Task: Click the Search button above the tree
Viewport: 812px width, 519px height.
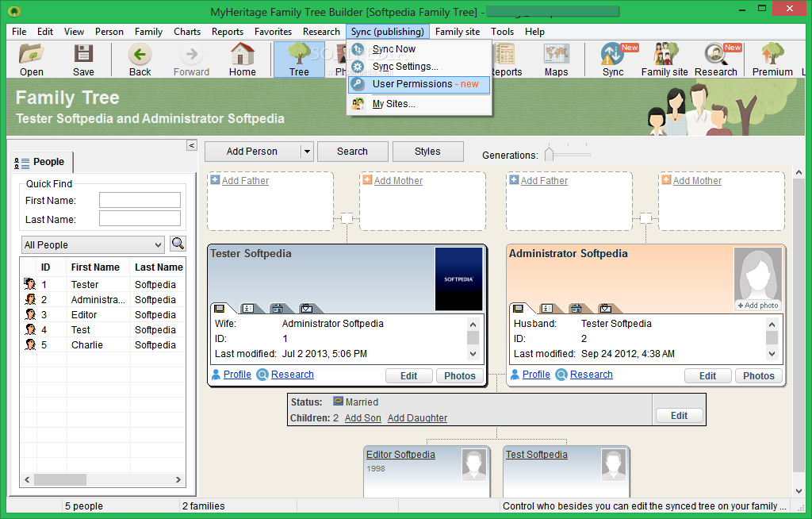Action: [352, 152]
